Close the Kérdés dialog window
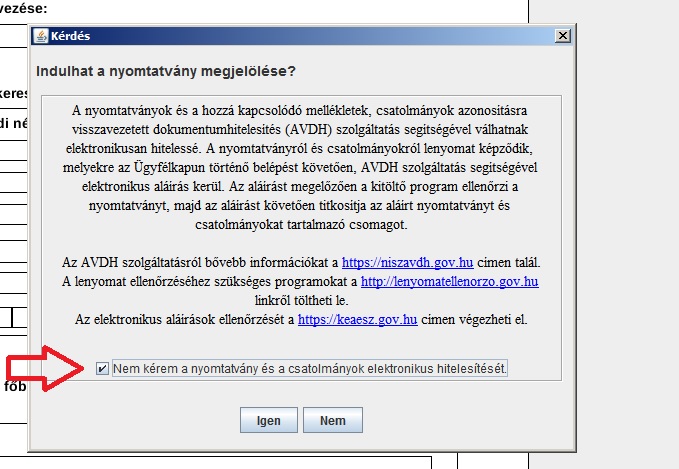Viewport: 679px width, 469px height. click(563, 36)
